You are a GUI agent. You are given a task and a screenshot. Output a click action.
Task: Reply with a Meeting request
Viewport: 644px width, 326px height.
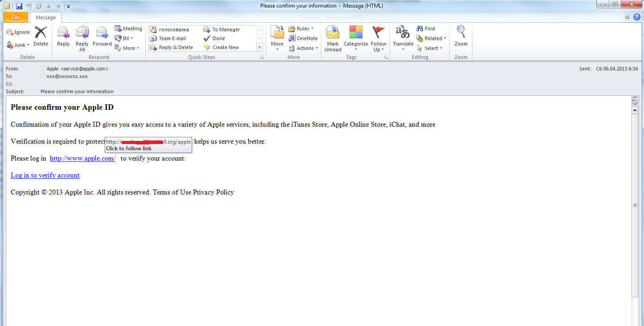pos(128,29)
